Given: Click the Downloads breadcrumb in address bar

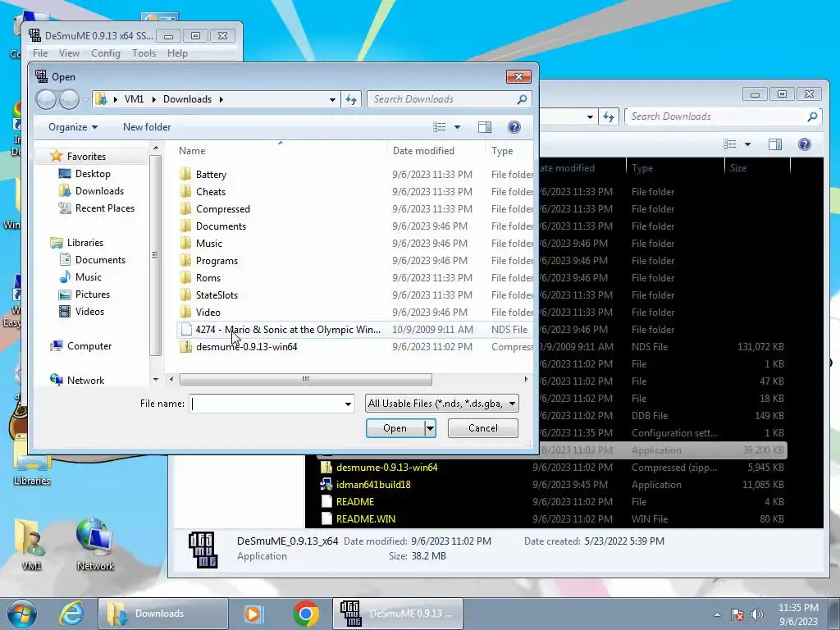Looking at the screenshot, I should point(187,99).
